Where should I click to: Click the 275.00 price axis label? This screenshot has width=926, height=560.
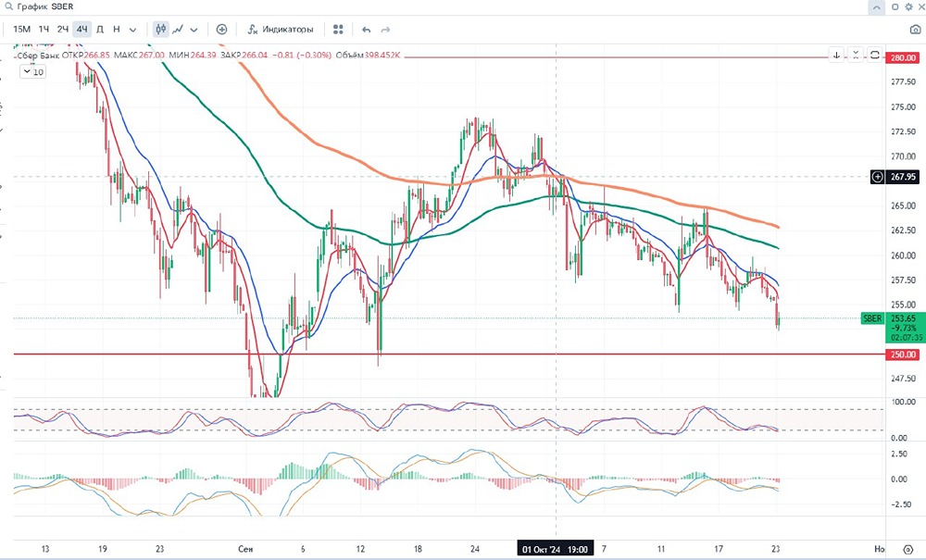pyautogui.click(x=904, y=107)
